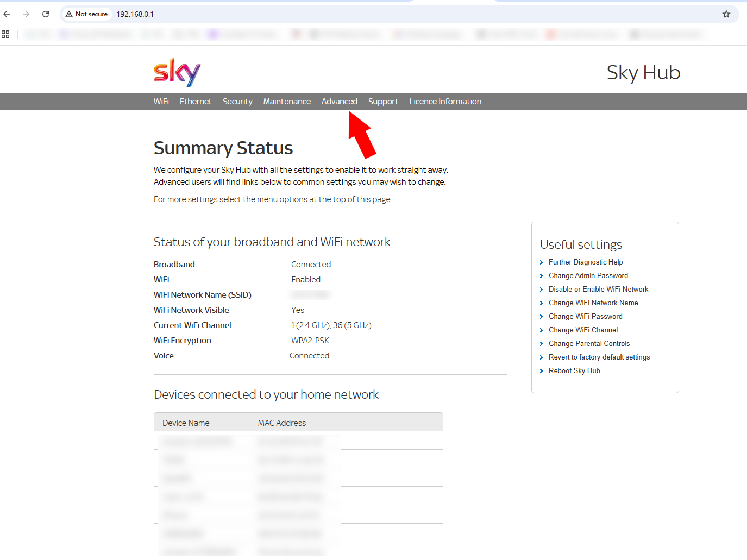
Task: Open the Ethernet menu tab
Action: (196, 102)
